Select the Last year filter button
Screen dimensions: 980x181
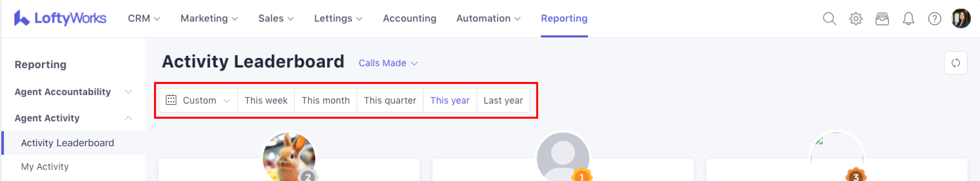pyautogui.click(x=503, y=100)
